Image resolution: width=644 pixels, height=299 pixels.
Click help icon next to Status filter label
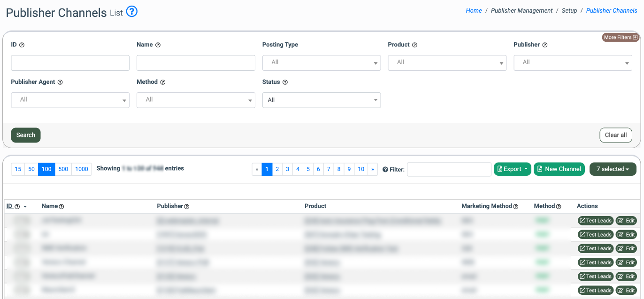pos(285,82)
